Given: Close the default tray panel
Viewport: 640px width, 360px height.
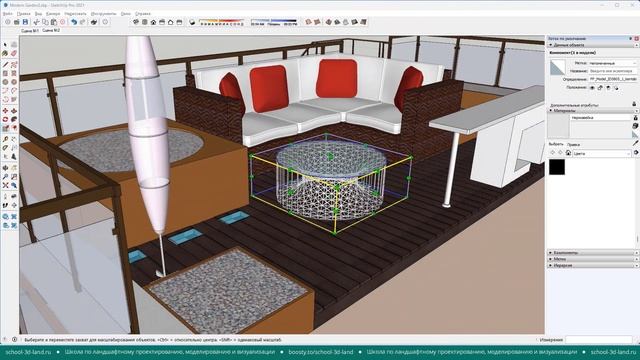Looking at the screenshot, I should click(x=636, y=38).
